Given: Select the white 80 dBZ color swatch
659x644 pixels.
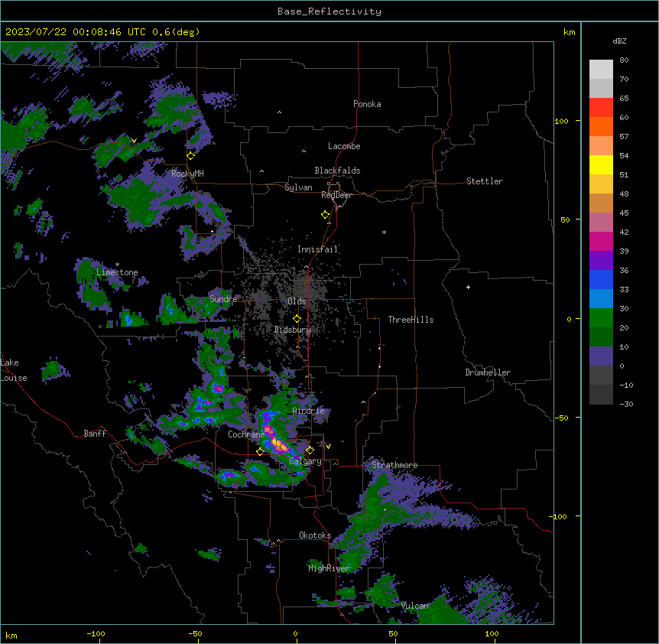Looking at the screenshot, I should tap(601, 70).
